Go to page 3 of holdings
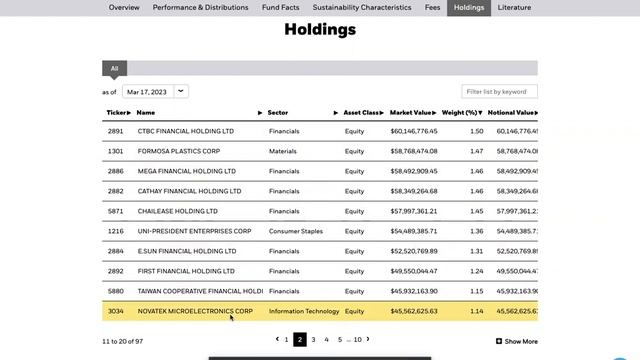640x360 pixels. tap(313, 340)
